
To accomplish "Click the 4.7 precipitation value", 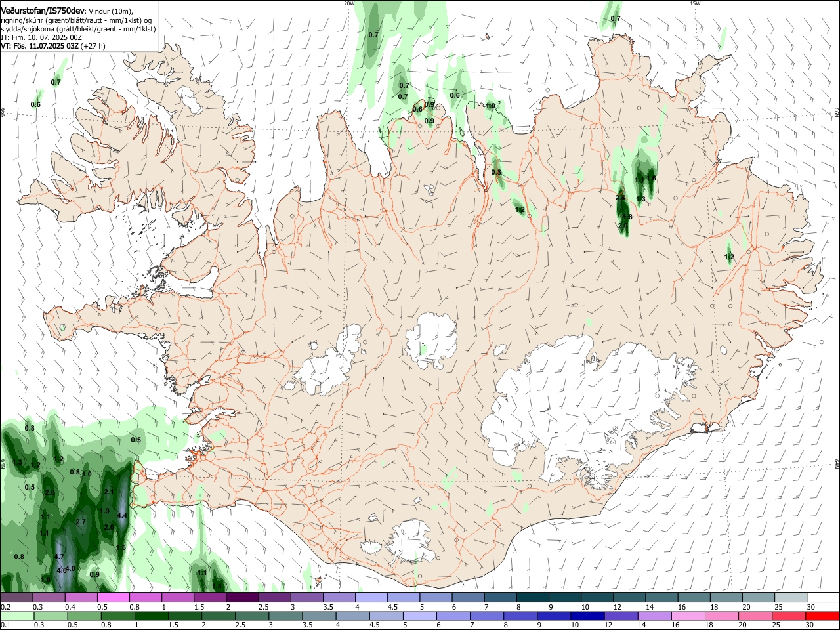I will coord(59,557).
